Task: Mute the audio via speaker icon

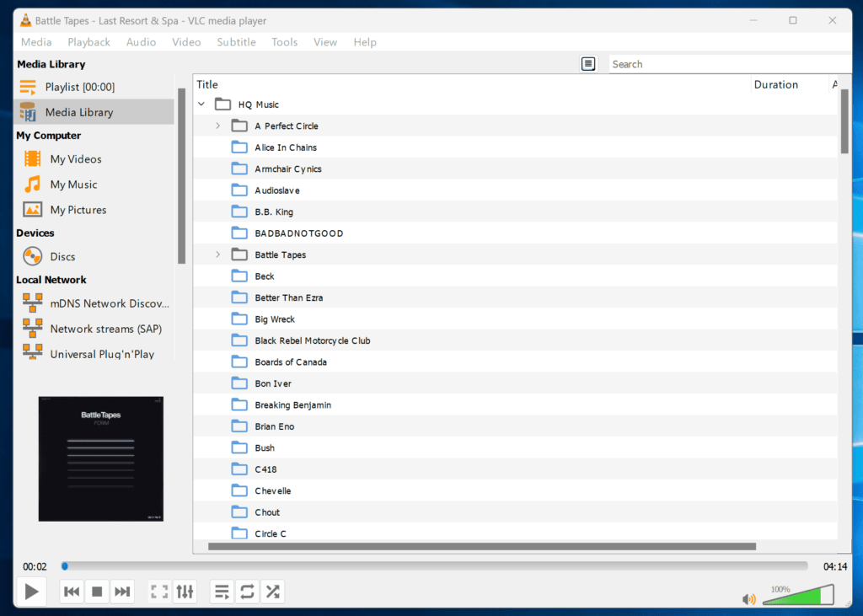Action: tap(748, 598)
